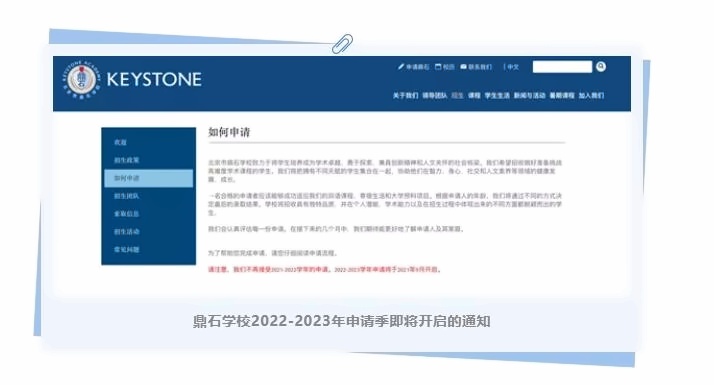The height and width of the screenshot is (385, 714).
Task: Open 暑期课程 in main navigation
Action: pyautogui.click(x=562, y=96)
